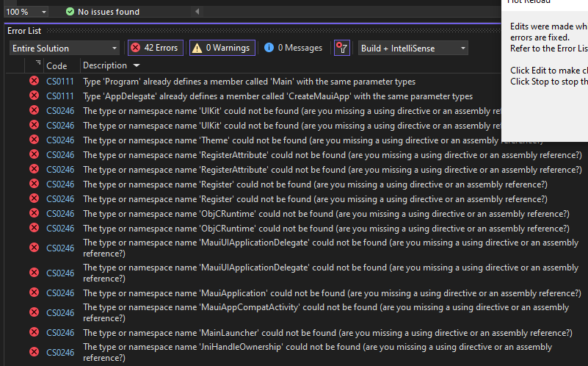Image resolution: width=588 pixels, height=366 pixels.
Task: Open CS0246 link for 'Theme' error
Action: coord(60,140)
